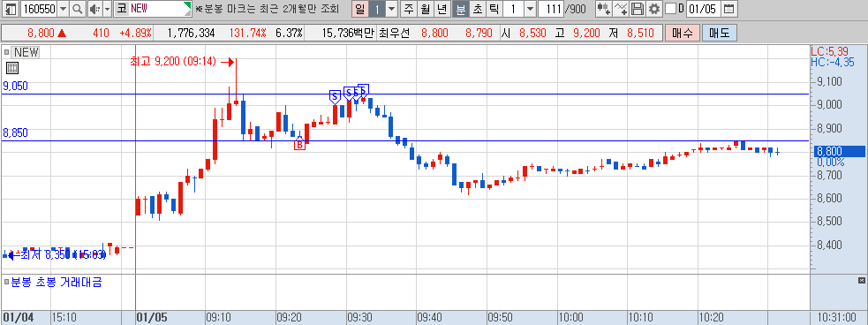Click the LC:5,39 indicator text

click(x=829, y=51)
